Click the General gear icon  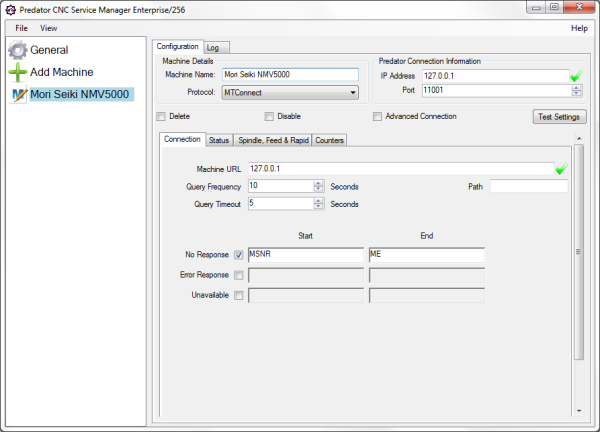tap(17, 50)
